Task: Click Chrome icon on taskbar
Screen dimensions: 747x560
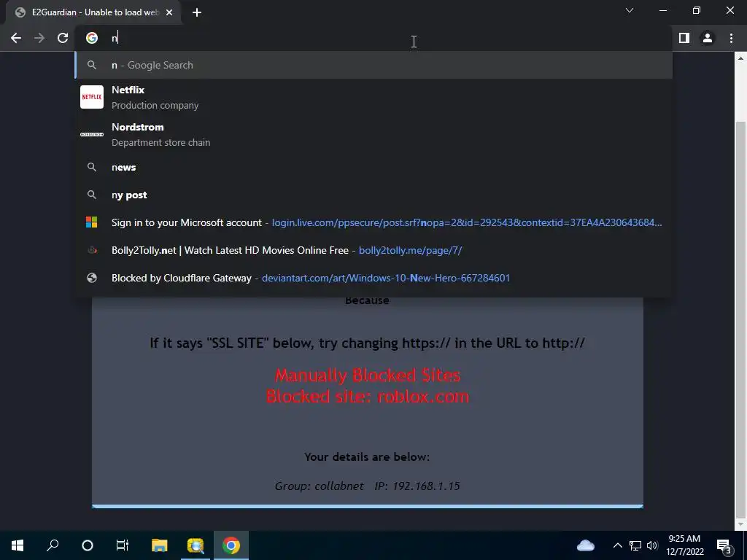Action: click(x=231, y=545)
